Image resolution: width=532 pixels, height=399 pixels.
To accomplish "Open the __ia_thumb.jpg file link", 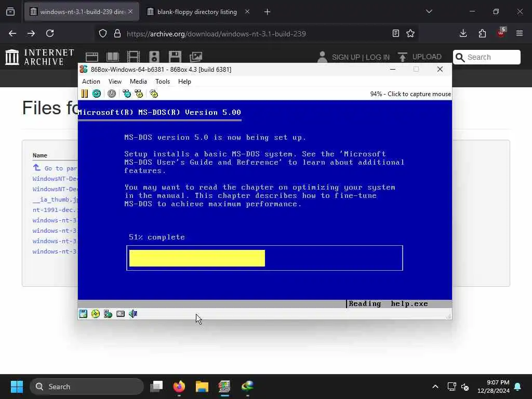I will pyautogui.click(x=56, y=199).
